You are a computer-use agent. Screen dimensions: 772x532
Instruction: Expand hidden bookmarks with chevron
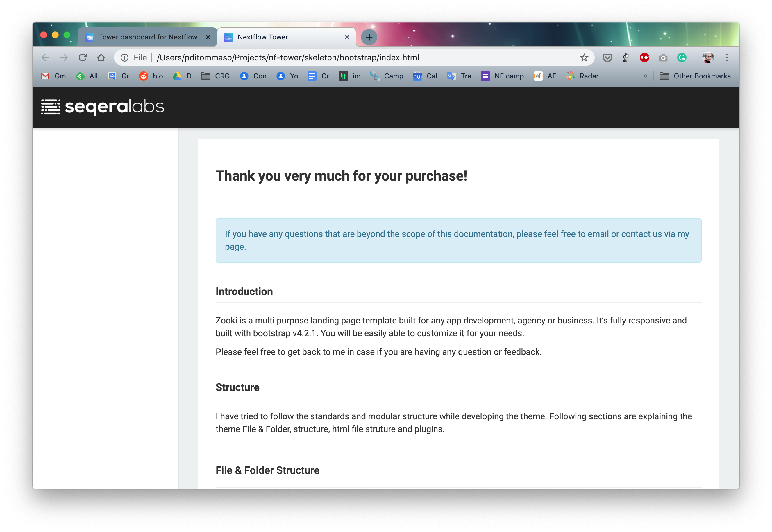click(645, 76)
